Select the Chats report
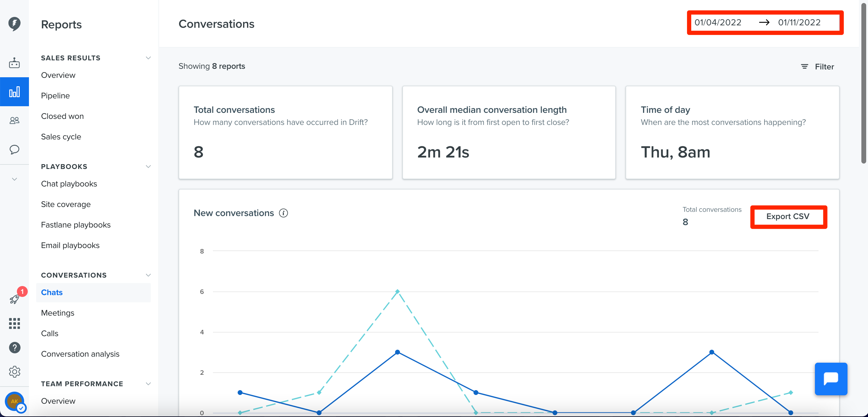Viewport: 868px width, 417px height. (93, 292)
